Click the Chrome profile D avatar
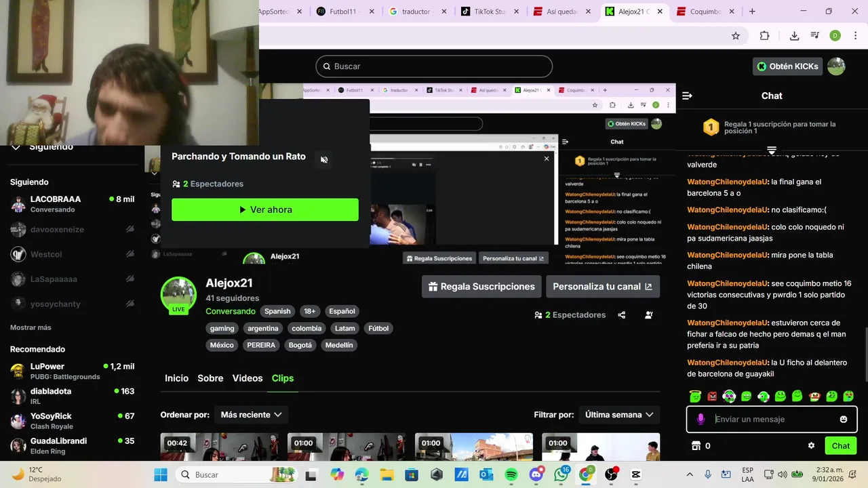 pos(835,36)
